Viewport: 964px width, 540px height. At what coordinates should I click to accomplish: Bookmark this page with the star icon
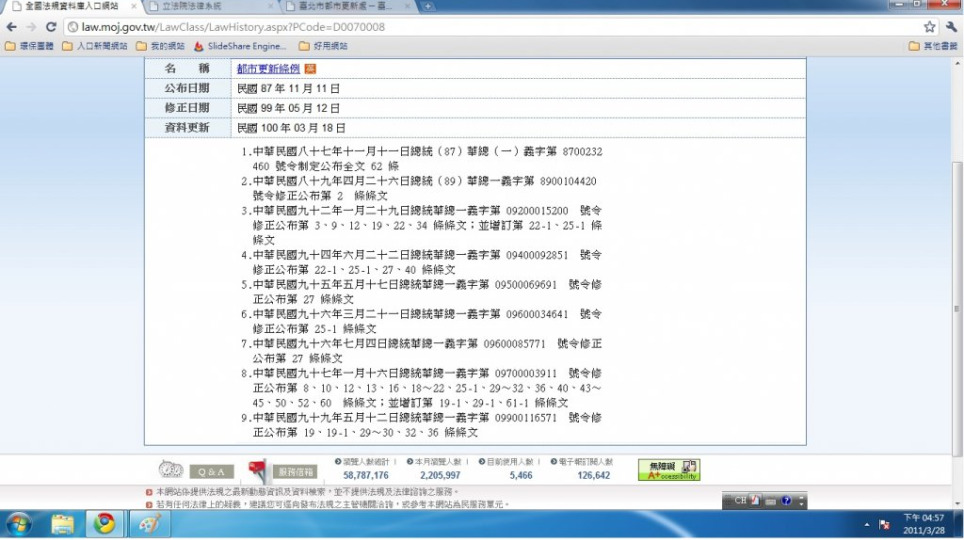(929, 27)
